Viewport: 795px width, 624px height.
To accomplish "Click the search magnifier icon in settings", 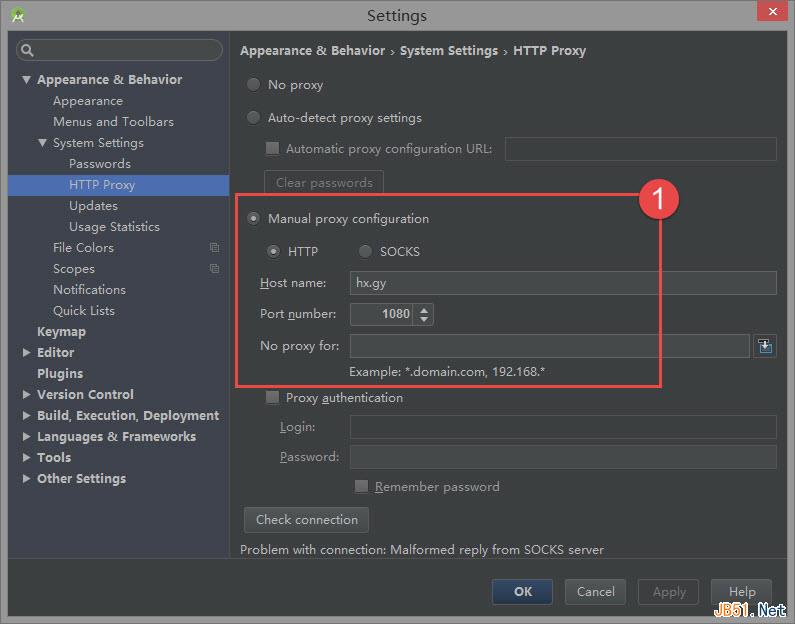I will coord(28,50).
